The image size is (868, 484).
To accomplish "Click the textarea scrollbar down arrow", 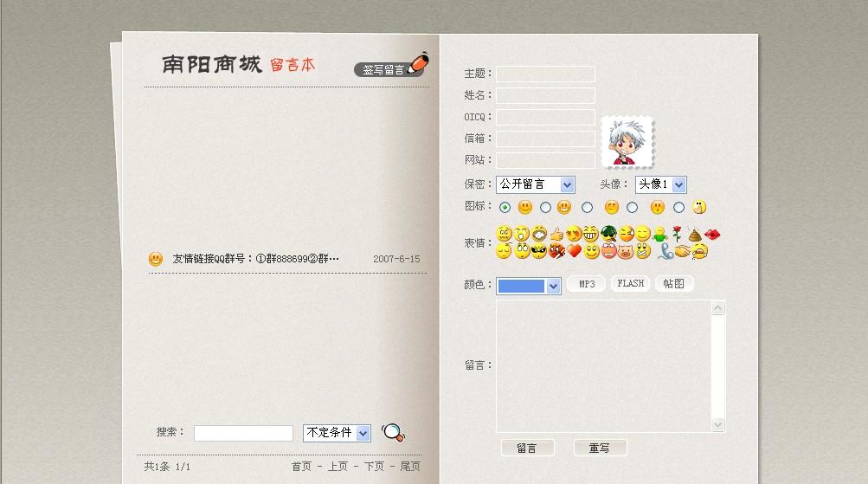I will (x=718, y=425).
